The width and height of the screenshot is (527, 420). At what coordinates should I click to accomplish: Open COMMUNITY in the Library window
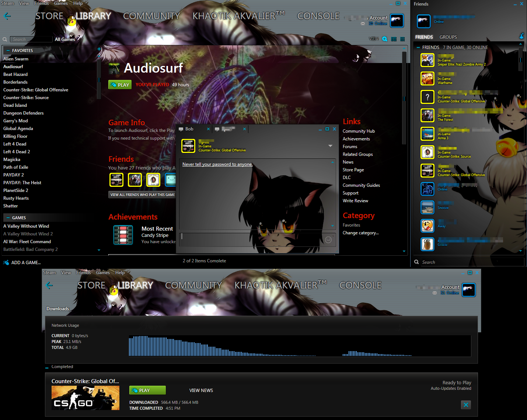151,16
